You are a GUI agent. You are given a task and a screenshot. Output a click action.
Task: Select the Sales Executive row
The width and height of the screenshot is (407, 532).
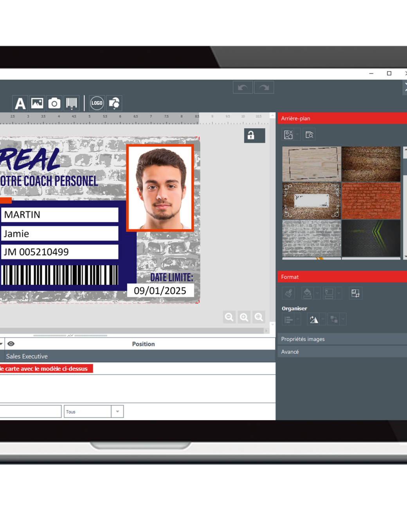tap(27, 356)
